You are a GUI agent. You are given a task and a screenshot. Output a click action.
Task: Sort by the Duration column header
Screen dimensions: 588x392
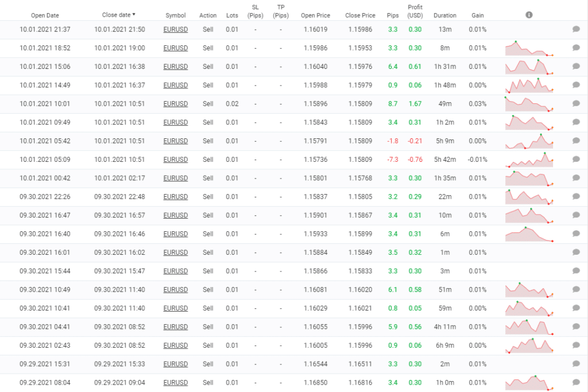pos(445,15)
